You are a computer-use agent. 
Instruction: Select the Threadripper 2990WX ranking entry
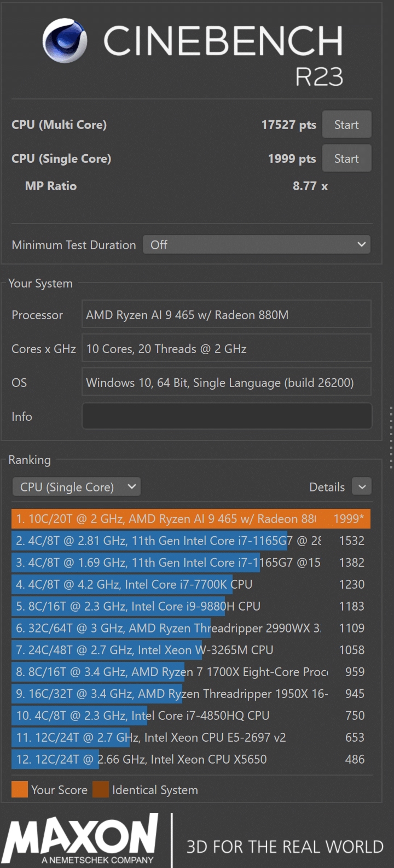click(x=190, y=628)
